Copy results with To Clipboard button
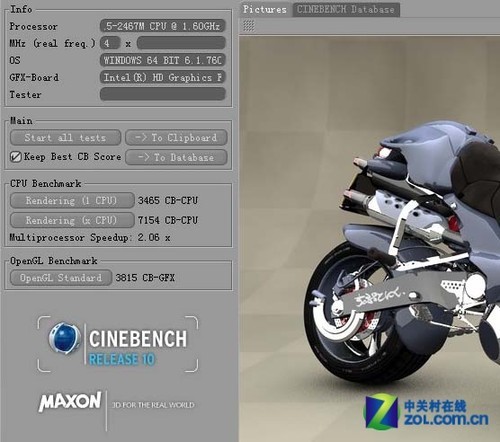Viewport: 500px width, 442px height. coord(176,138)
